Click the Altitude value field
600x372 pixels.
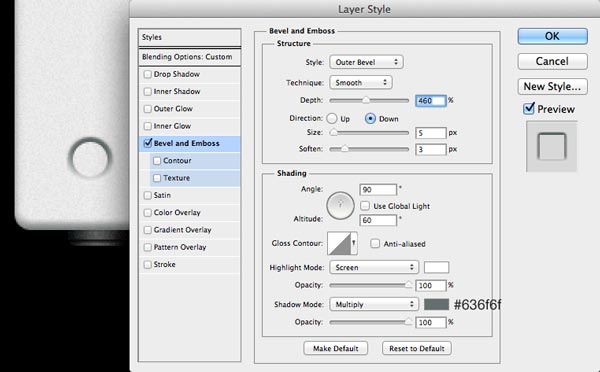pos(378,220)
